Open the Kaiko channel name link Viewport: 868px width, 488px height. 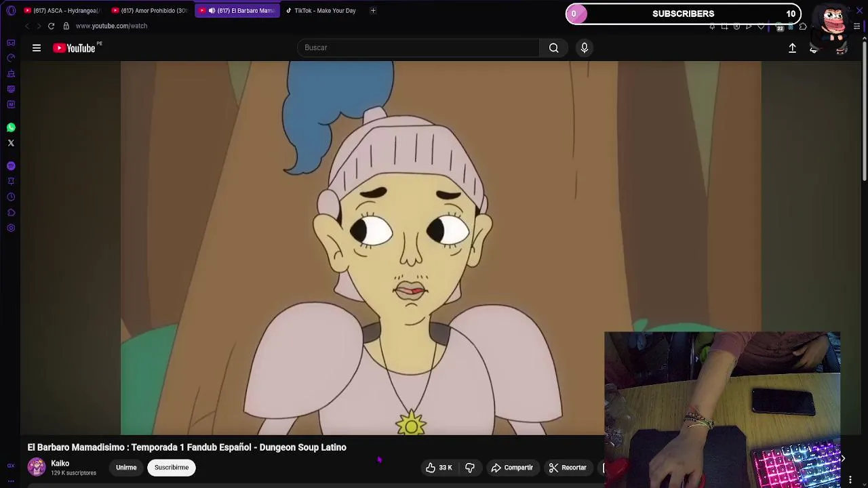[x=60, y=464]
